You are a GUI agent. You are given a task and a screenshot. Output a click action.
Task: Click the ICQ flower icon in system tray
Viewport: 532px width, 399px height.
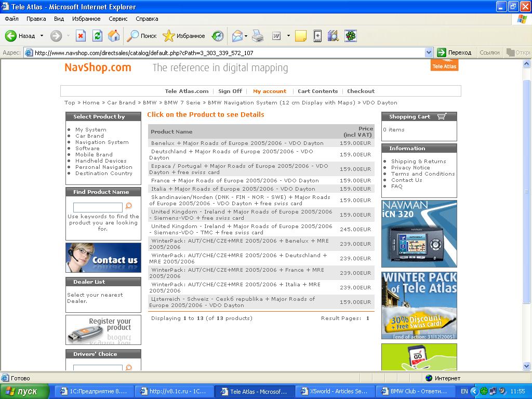484,391
